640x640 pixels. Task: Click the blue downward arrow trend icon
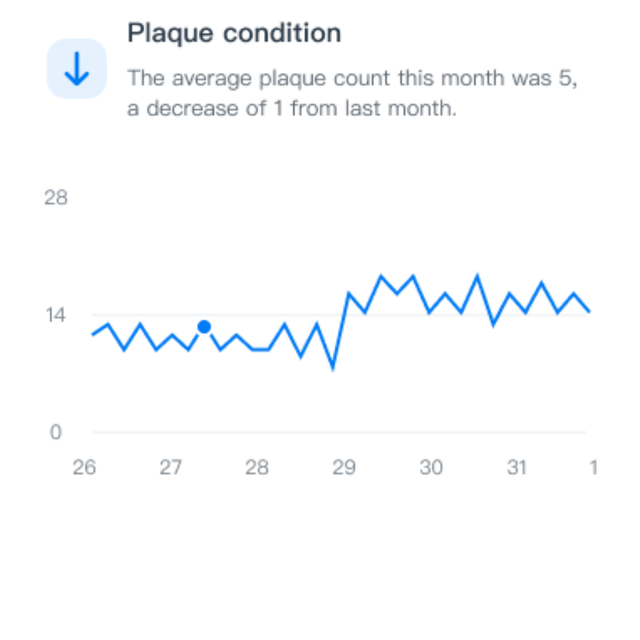(77, 69)
